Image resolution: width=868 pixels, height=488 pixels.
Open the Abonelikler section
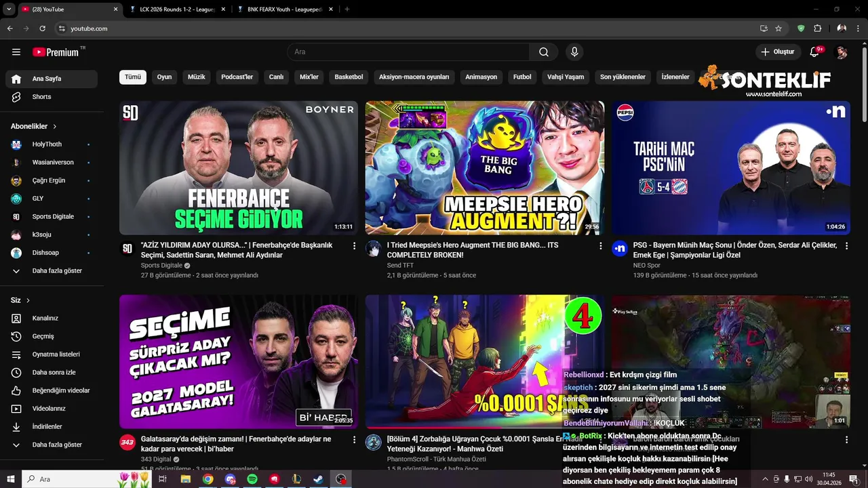34,126
